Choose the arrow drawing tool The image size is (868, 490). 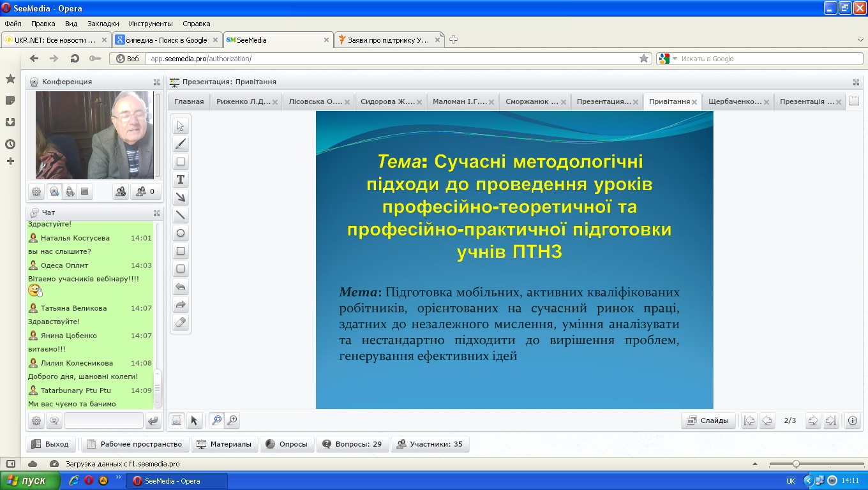pos(181,197)
